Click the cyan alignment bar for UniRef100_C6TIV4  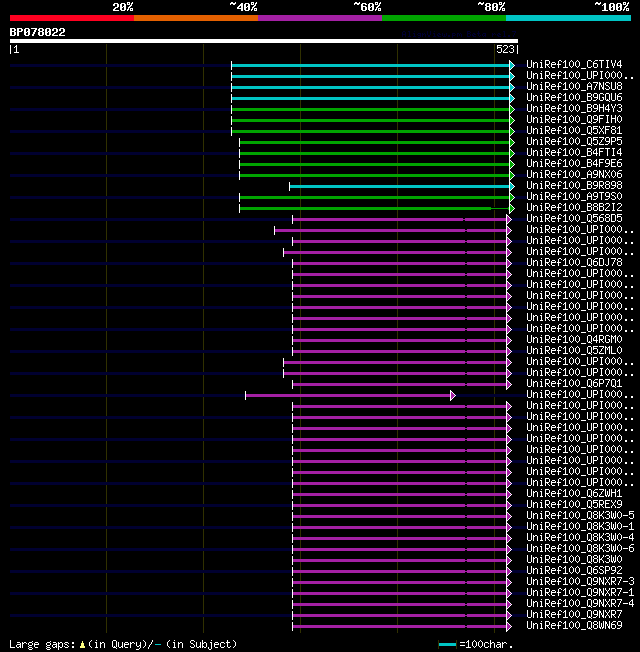(371, 66)
